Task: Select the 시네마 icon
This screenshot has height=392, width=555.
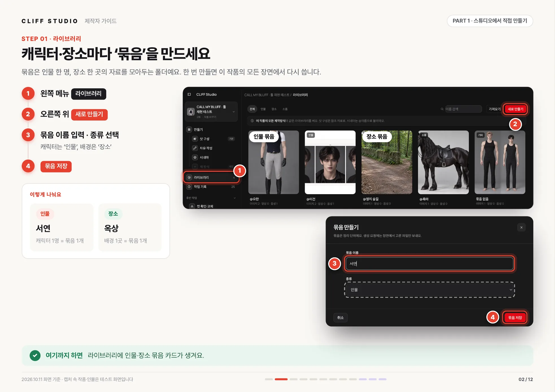Action: (x=195, y=157)
